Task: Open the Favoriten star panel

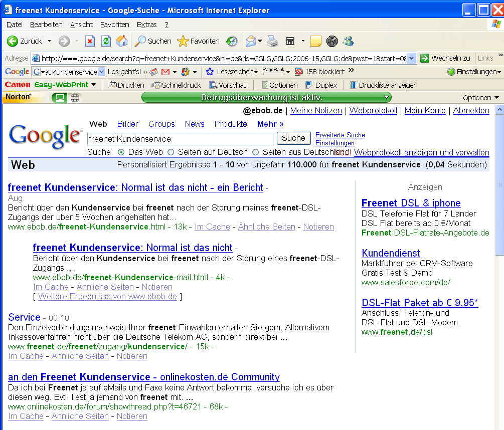Action: point(198,41)
